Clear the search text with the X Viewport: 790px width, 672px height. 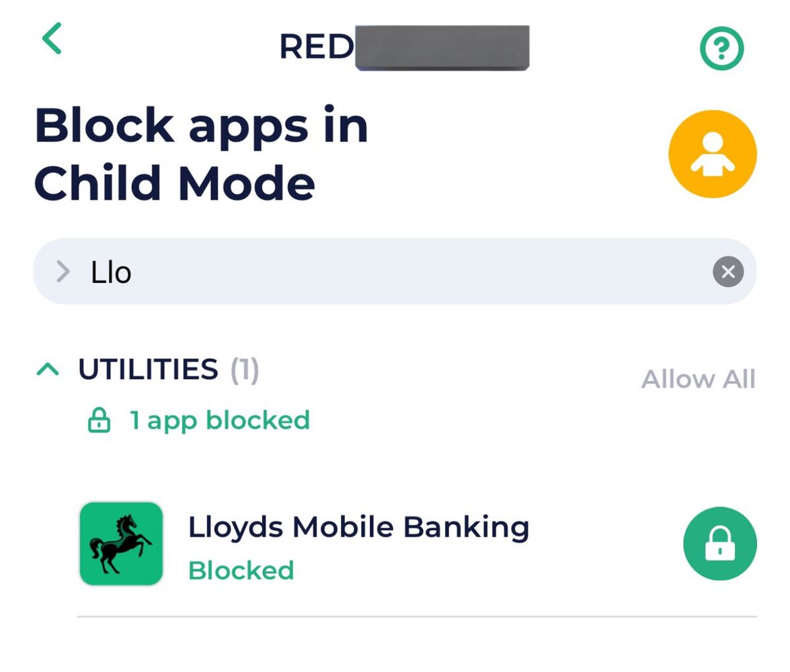[727, 272]
